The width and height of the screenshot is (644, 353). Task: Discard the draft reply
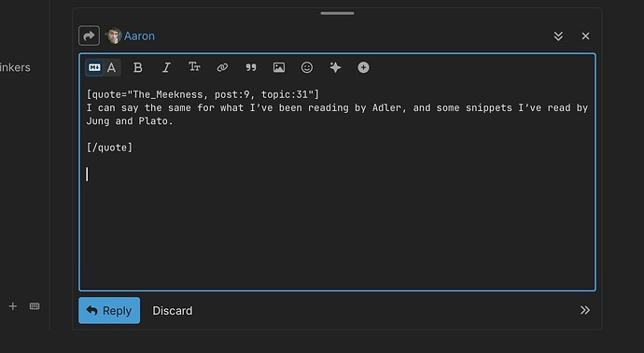(x=173, y=311)
